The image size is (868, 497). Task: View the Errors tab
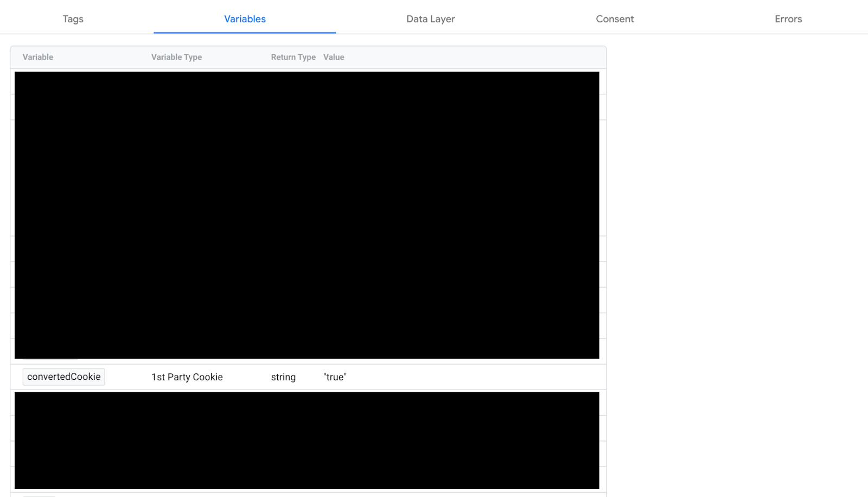point(788,19)
